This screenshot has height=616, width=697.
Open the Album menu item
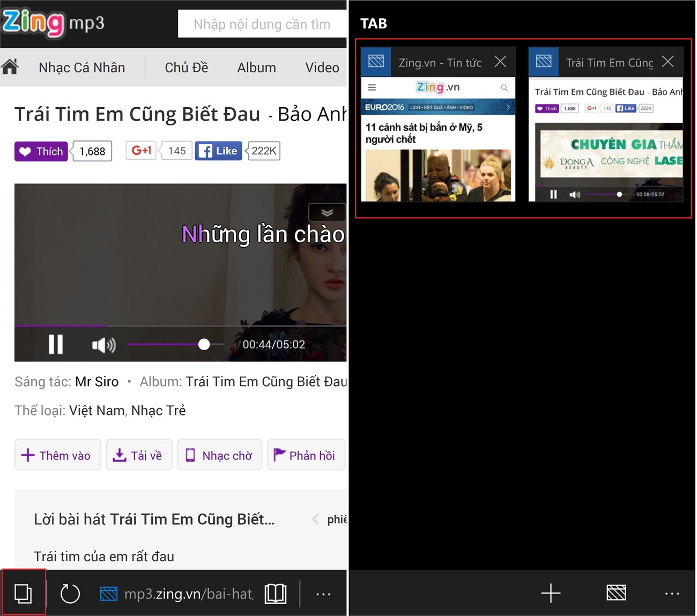click(257, 68)
